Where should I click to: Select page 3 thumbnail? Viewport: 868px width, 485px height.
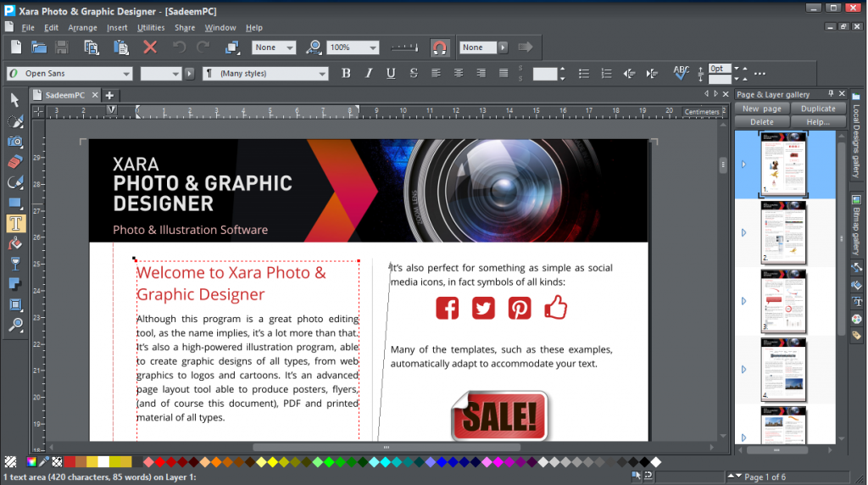(783, 302)
